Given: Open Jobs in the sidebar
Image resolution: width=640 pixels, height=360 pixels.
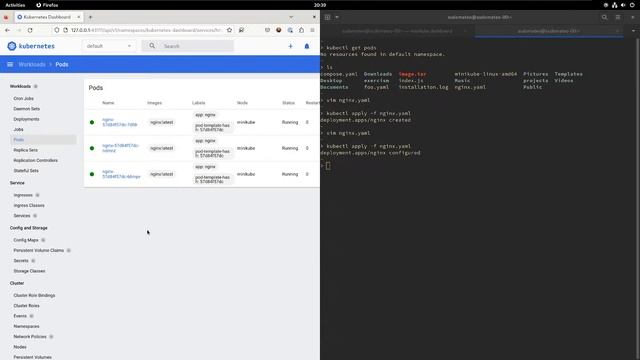Looking at the screenshot, I should pos(18,129).
